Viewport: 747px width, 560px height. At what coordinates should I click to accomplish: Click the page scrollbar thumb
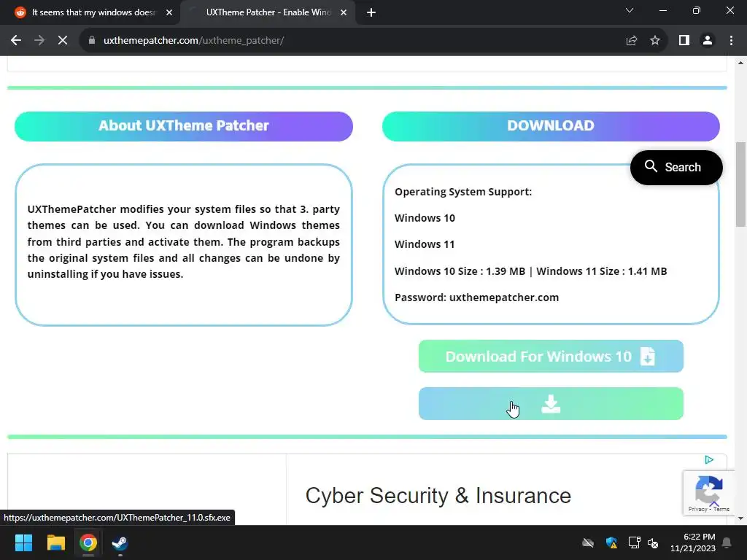tap(740, 184)
